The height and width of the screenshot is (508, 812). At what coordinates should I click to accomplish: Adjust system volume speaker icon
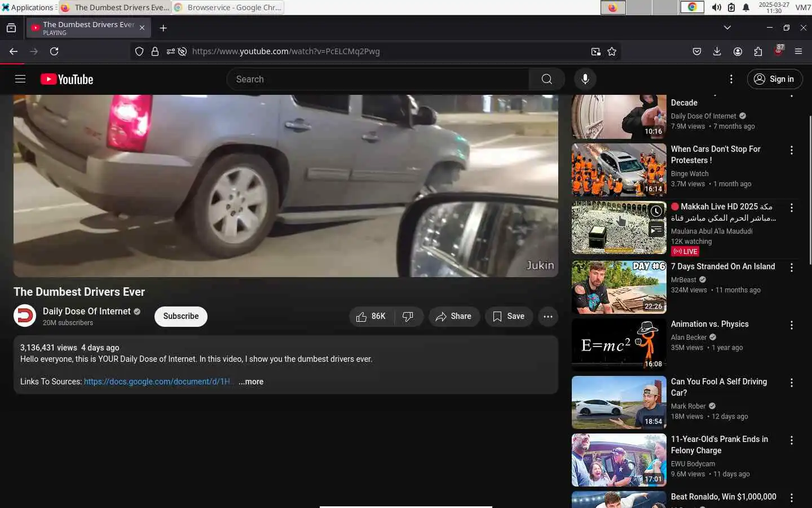(716, 7)
